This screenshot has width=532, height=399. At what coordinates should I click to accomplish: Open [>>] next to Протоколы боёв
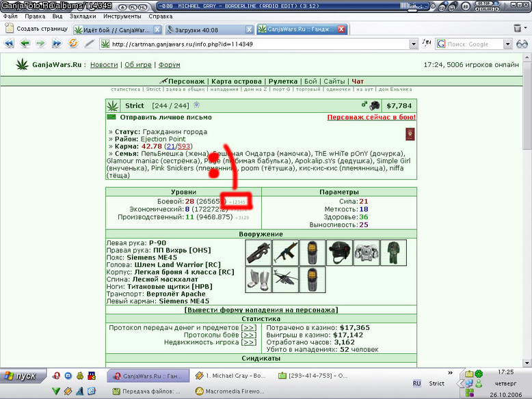tap(249, 335)
